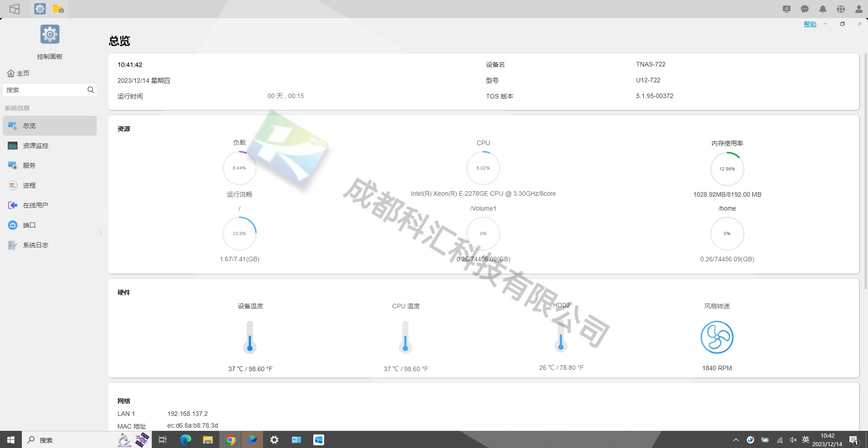The height and width of the screenshot is (448, 868).
Task: Click the large Control Panel gear logo
Action: pos(50,34)
